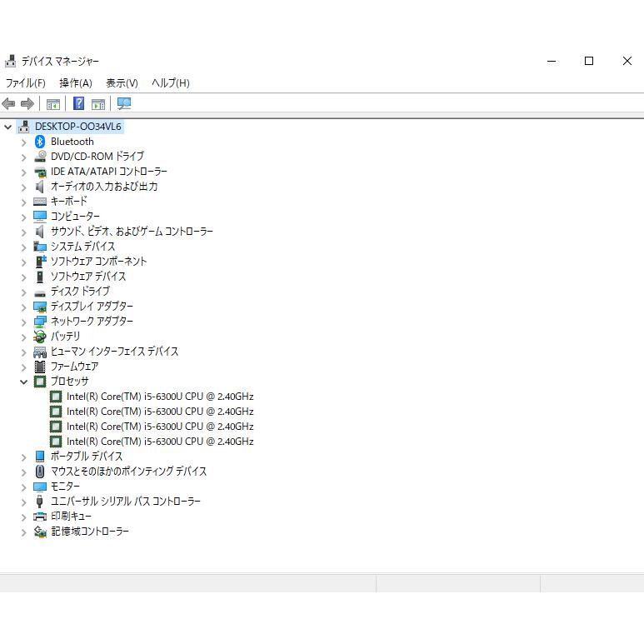Select the ソフトウェア デバイス label

point(88,277)
